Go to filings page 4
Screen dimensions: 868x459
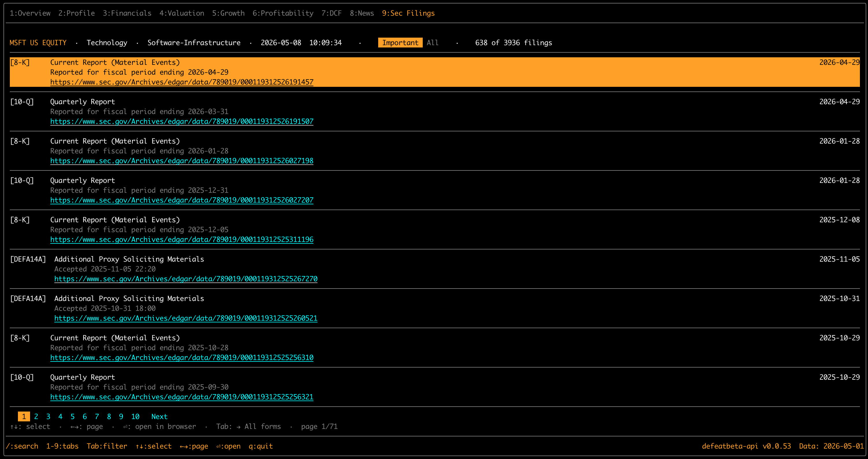click(60, 416)
